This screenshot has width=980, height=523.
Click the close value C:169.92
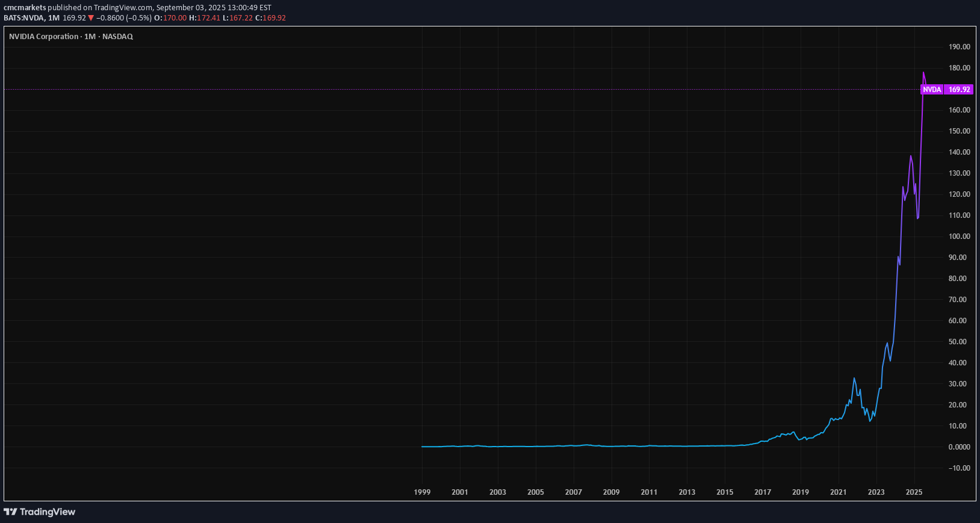tap(270, 18)
